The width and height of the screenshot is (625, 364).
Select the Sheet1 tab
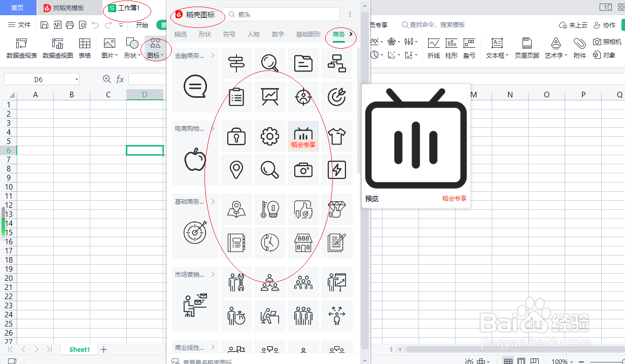point(80,349)
